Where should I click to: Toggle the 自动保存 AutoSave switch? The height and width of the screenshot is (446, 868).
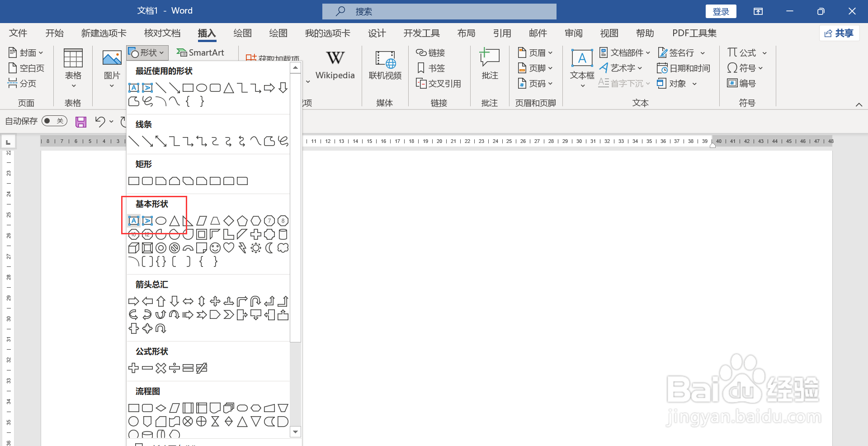[54, 121]
